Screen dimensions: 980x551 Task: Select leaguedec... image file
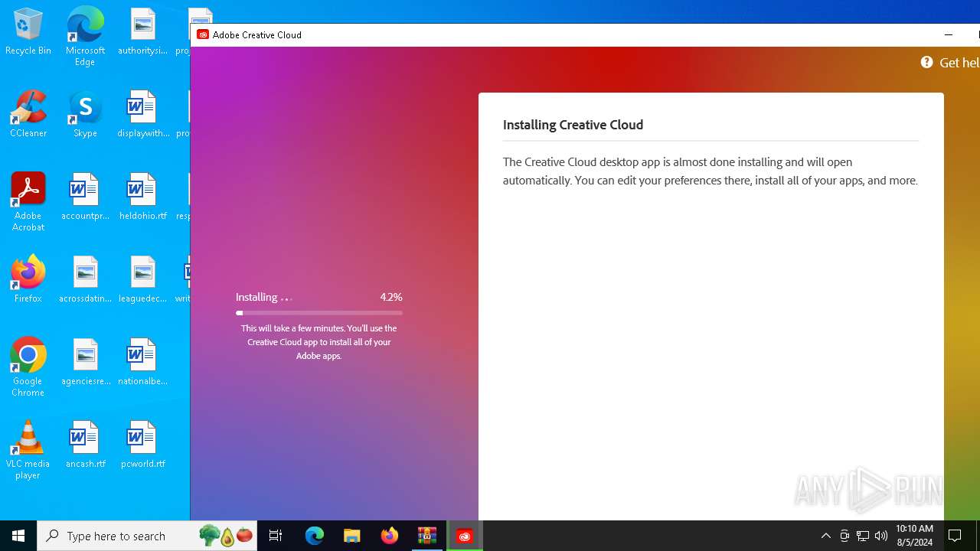142,280
